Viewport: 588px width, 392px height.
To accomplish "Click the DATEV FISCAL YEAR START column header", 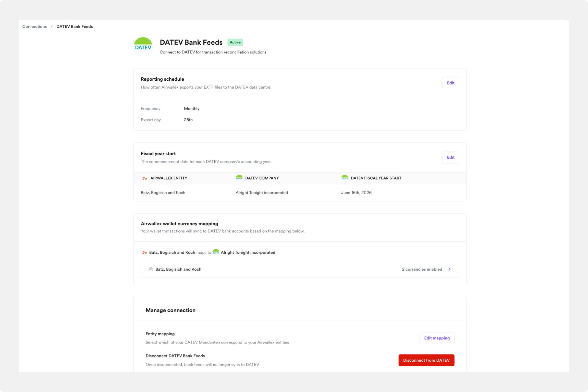I will (376, 178).
